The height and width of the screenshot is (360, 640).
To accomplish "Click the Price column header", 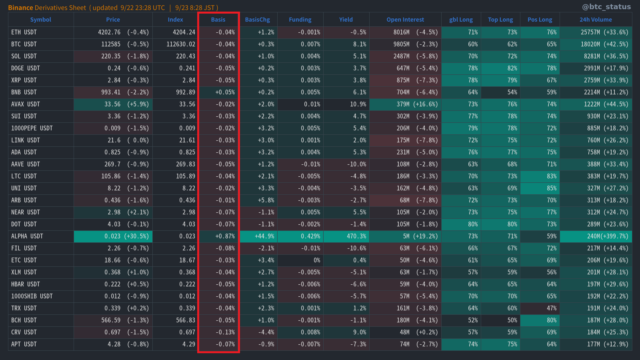I will (x=113, y=20).
